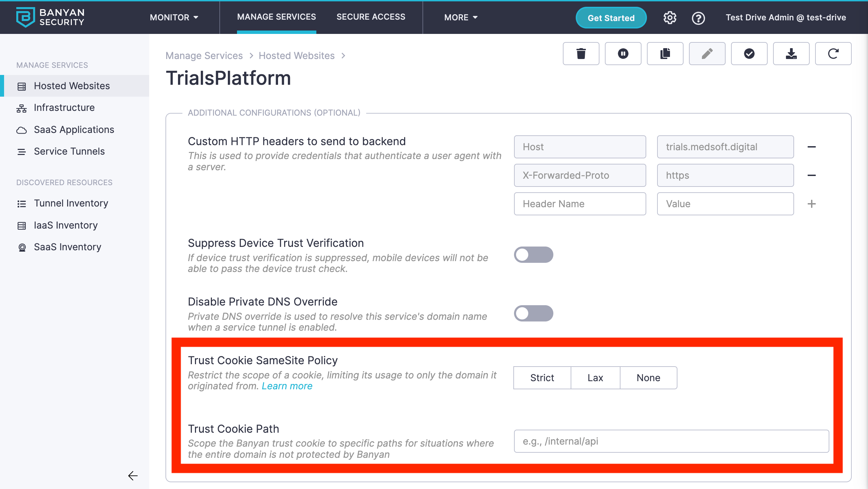
Task: Open the settings gear icon
Action: (x=670, y=18)
